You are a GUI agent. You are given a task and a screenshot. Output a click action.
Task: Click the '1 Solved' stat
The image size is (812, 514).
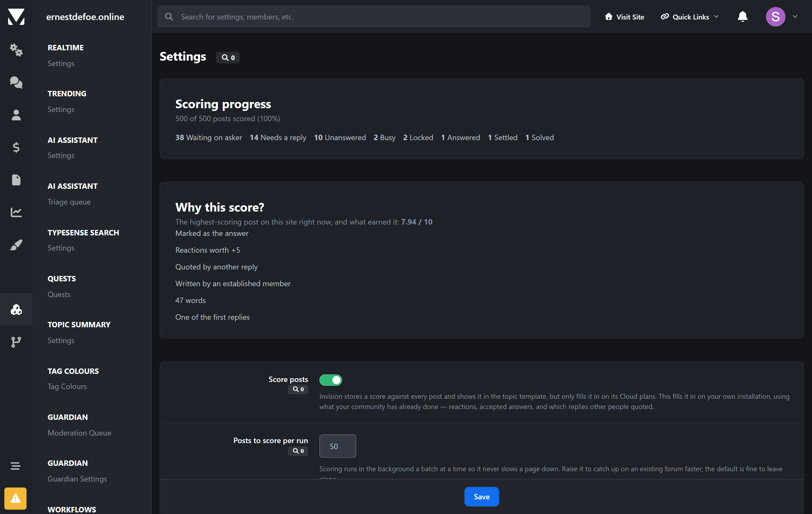(x=539, y=137)
